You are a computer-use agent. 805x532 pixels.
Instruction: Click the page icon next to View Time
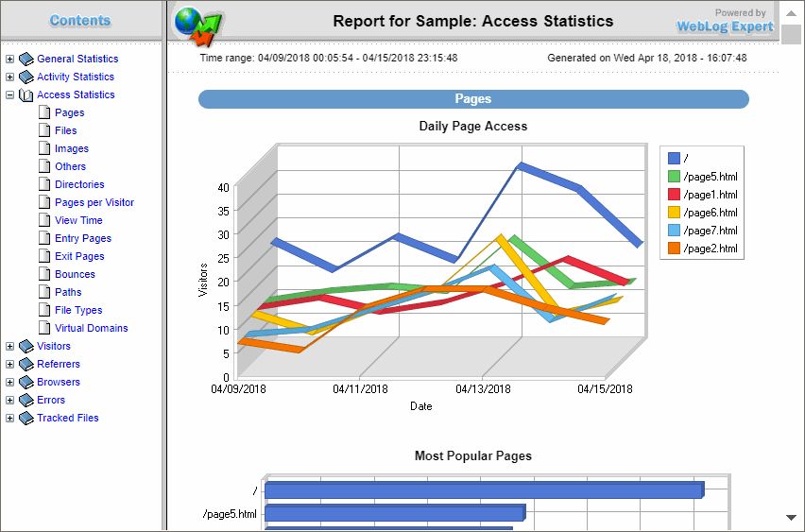(45, 220)
